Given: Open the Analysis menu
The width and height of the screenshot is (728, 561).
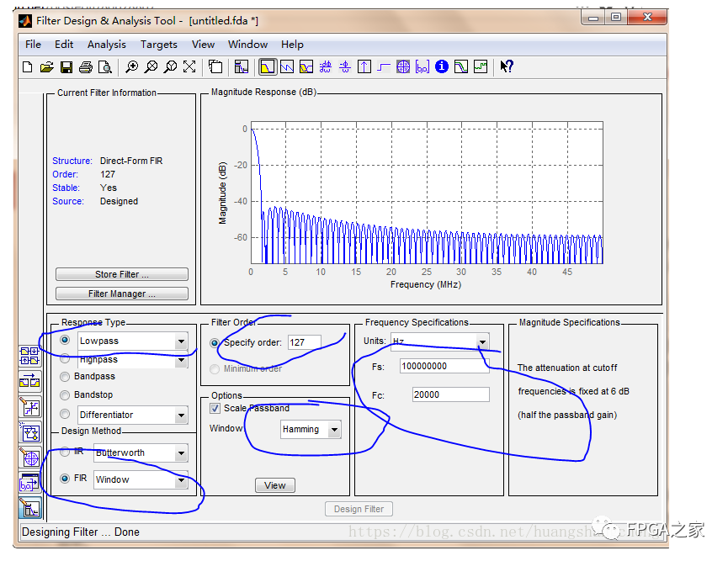Looking at the screenshot, I should pyautogui.click(x=106, y=45).
